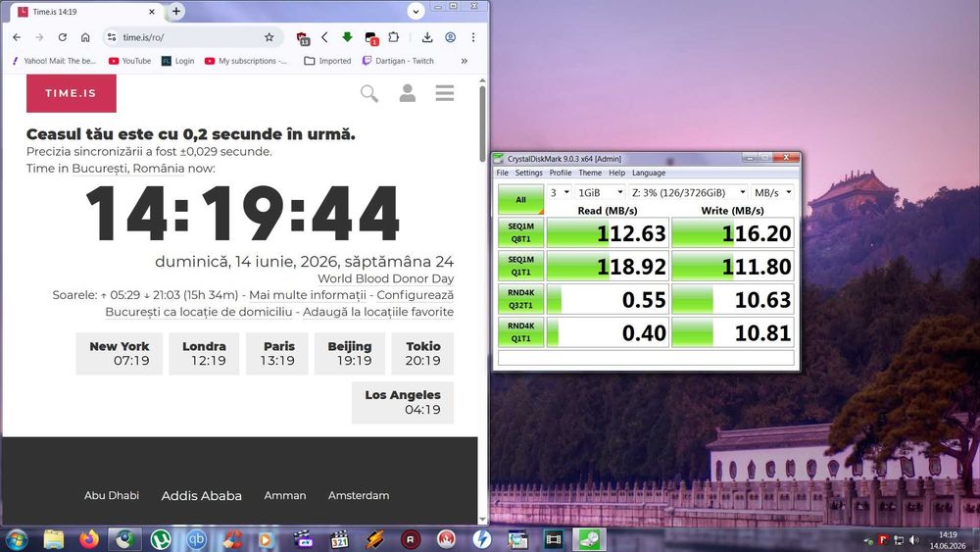This screenshot has height=552, width=980.
Task: Open Chrome downloads icon
Action: [427, 37]
